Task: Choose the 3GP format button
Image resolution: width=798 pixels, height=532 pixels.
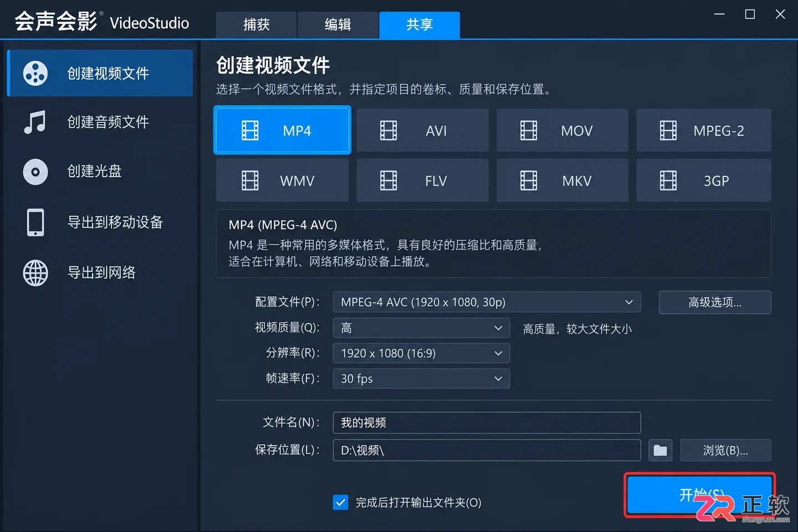Action: [704, 180]
